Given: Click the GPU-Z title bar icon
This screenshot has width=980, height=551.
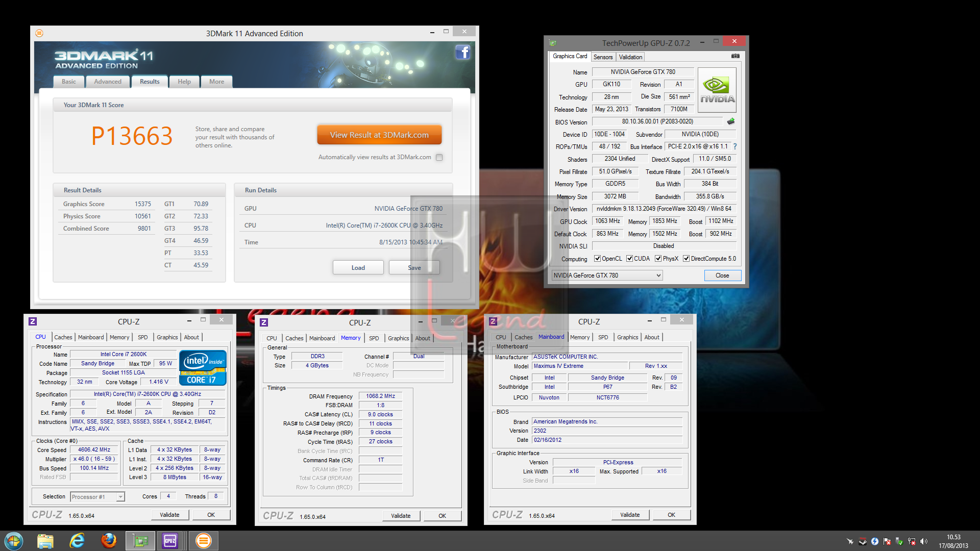Looking at the screenshot, I should point(553,43).
